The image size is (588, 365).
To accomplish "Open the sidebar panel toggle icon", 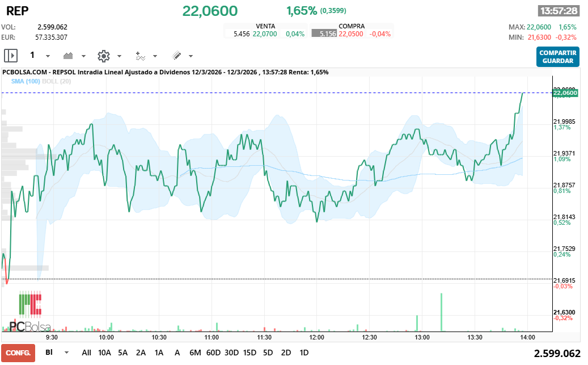I will [x=10, y=55].
